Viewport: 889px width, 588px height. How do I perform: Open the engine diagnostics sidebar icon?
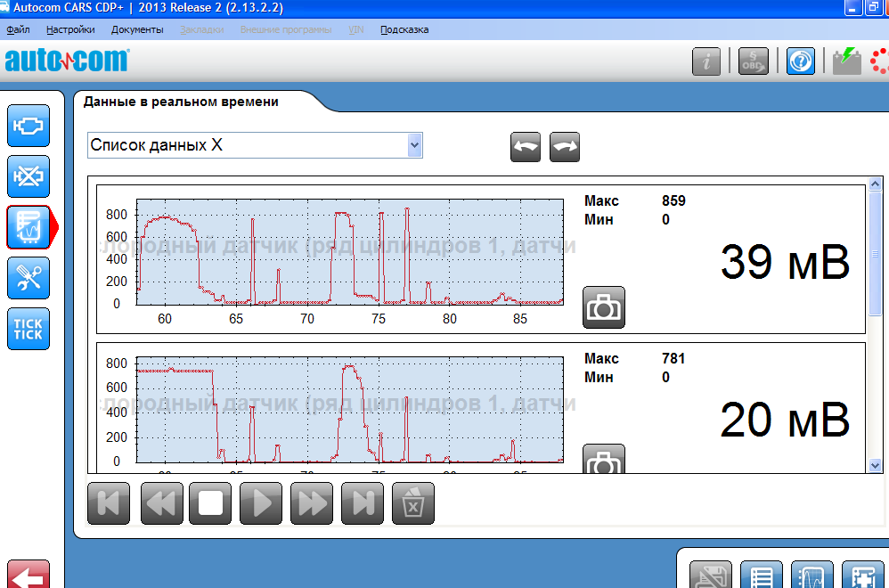click(x=29, y=126)
